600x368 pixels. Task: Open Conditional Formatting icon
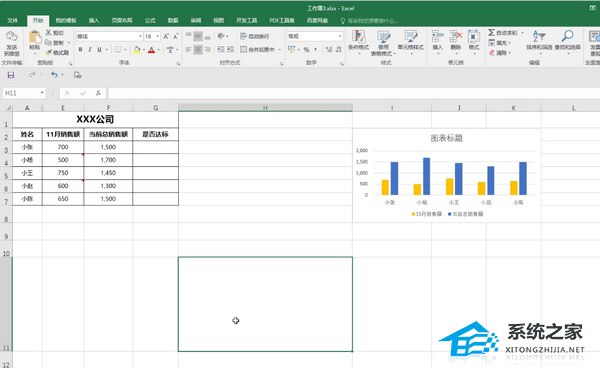(x=358, y=37)
